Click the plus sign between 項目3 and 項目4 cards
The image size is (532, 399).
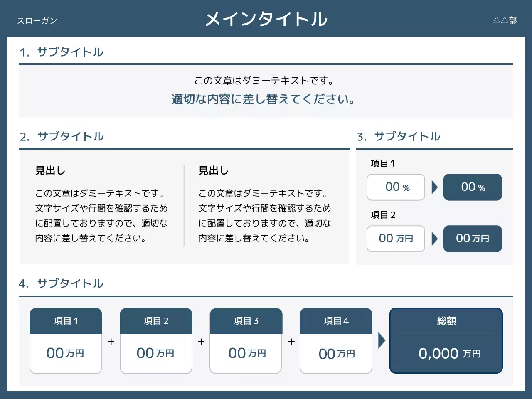[291, 342]
